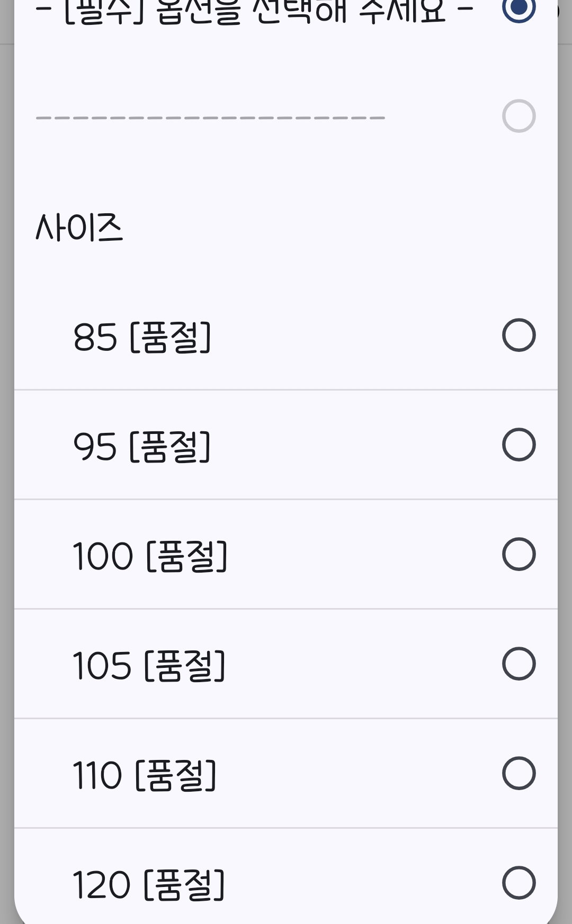Tap the "85 [품절]" option label
This screenshot has width=572, height=924.
142,337
